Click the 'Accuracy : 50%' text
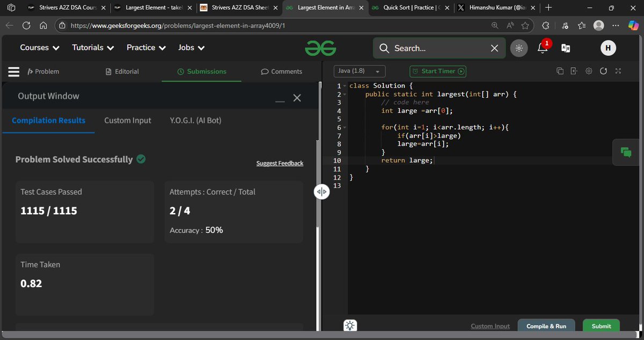 196,230
